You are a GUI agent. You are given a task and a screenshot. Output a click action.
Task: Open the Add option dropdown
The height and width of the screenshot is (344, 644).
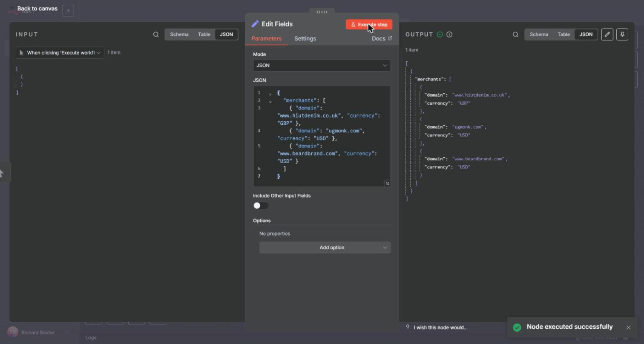point(325,247)
